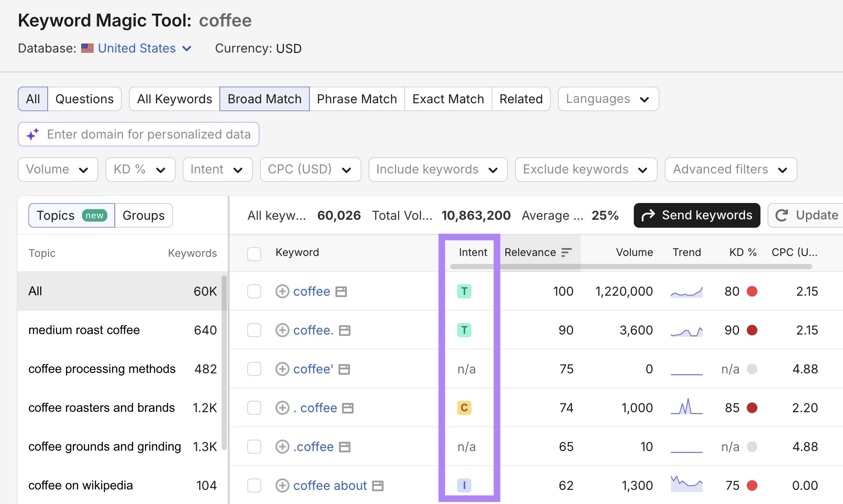Screen dimensions: 843x504
Task: Click the Send keywords button
Action: (x=697, y=215)
